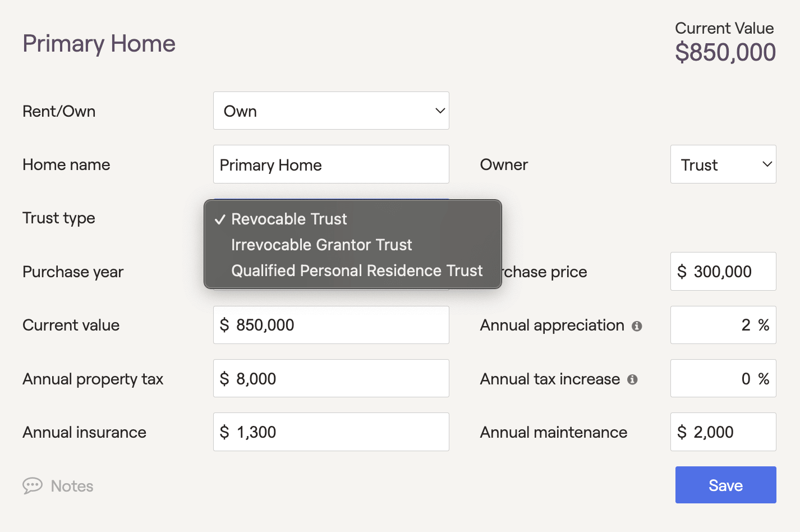800x532 pixels.
Task: Open the Owner dropdown set to Trust
Action: point(723,164)
